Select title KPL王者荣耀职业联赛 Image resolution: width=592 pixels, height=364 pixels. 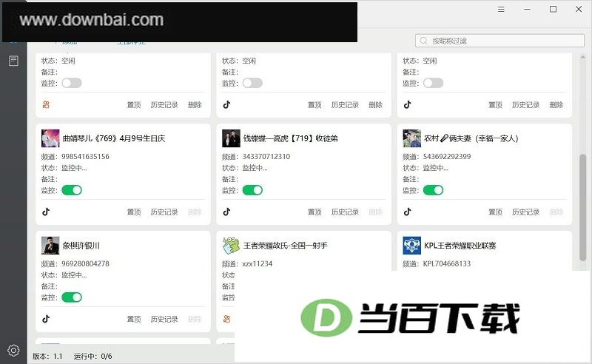(460, 246)
